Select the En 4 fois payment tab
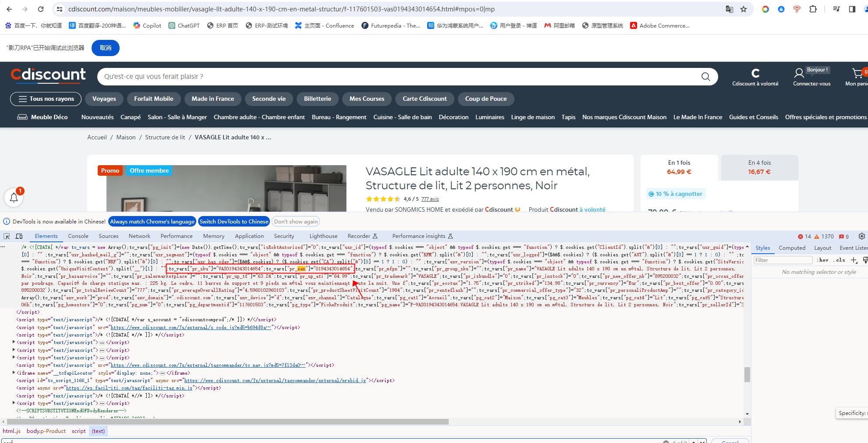The height and width of the screenshot is (443, 868). point(759,167)
